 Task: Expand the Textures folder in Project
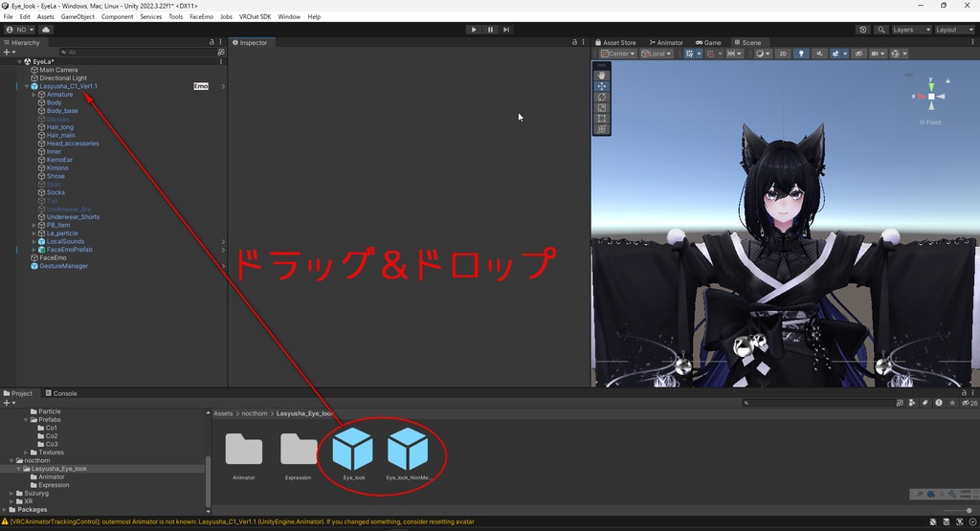tap(26, 453)
